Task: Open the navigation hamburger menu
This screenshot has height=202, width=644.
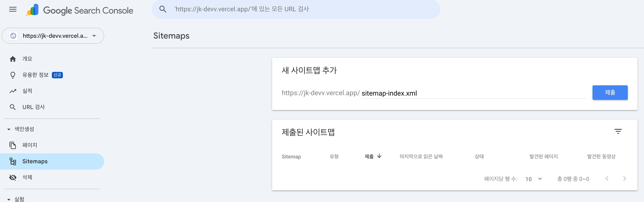Action: (x=12, y=9)
